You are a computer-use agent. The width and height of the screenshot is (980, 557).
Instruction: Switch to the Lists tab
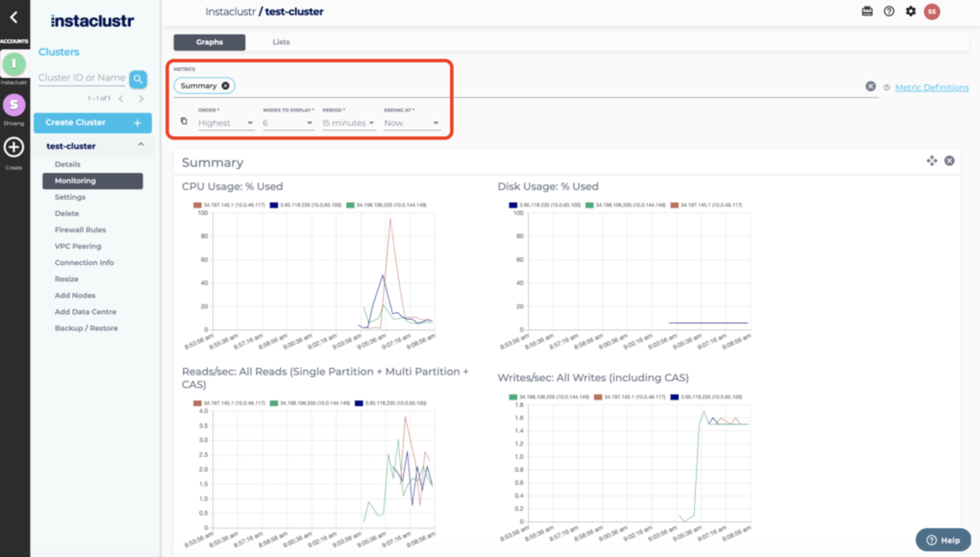(x=281, y=42)
